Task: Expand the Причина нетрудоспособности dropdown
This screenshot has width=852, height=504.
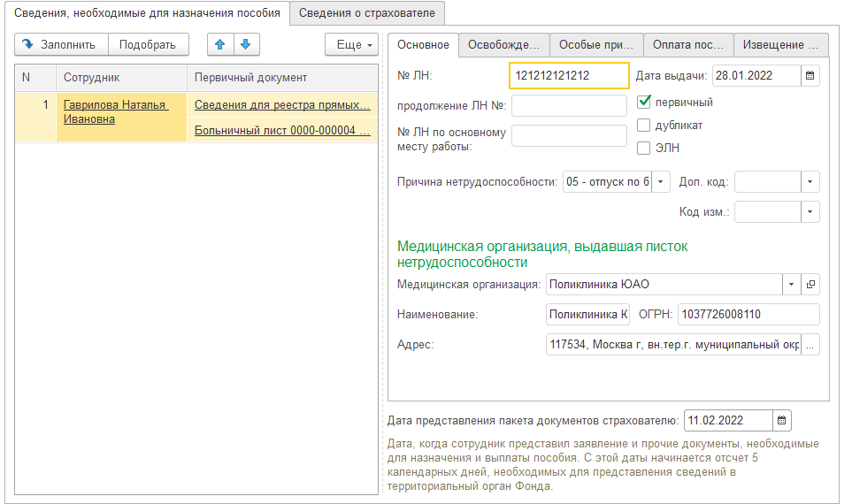Action: click(x=661, y=182)
